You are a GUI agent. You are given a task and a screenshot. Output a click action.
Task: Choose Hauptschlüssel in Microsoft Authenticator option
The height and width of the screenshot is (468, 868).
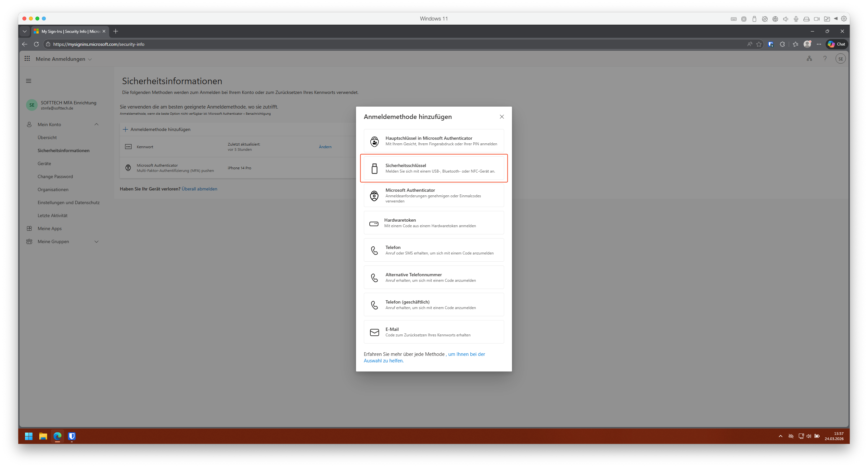tap(434, 141)
